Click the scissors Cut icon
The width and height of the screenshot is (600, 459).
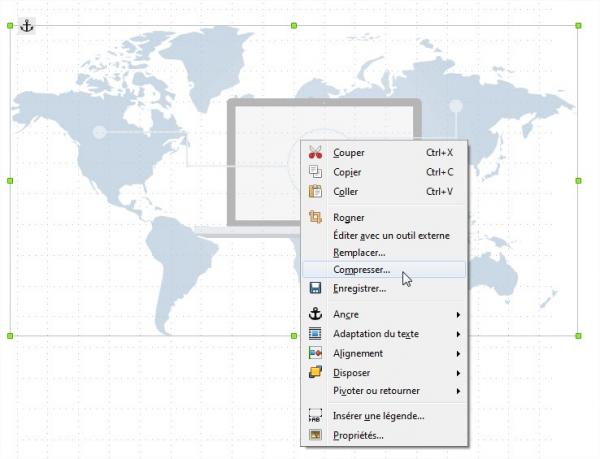tap(315, 153)
